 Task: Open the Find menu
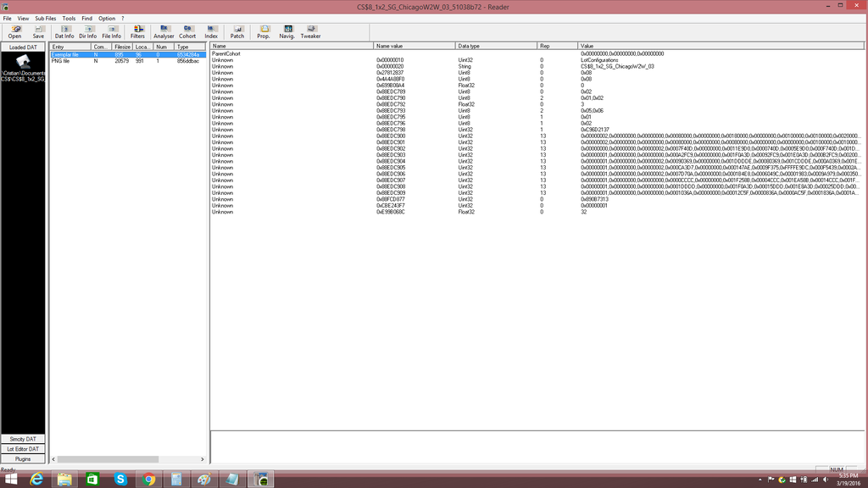click(x=87, y=19)
